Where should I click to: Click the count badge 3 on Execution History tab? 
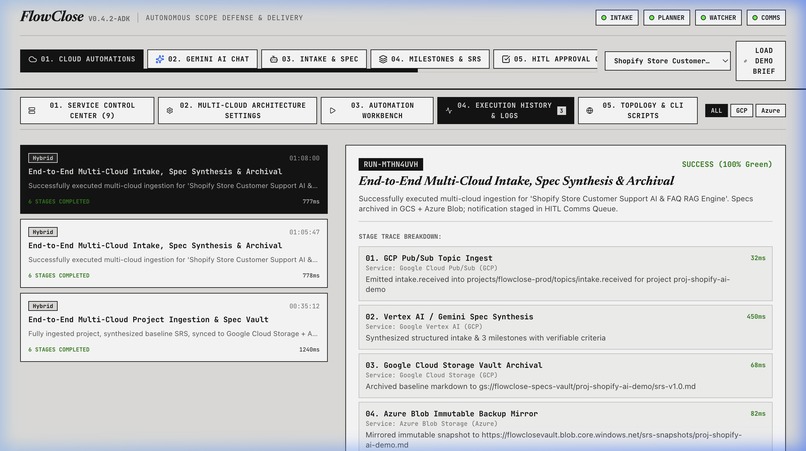click(x=561, y=111)
